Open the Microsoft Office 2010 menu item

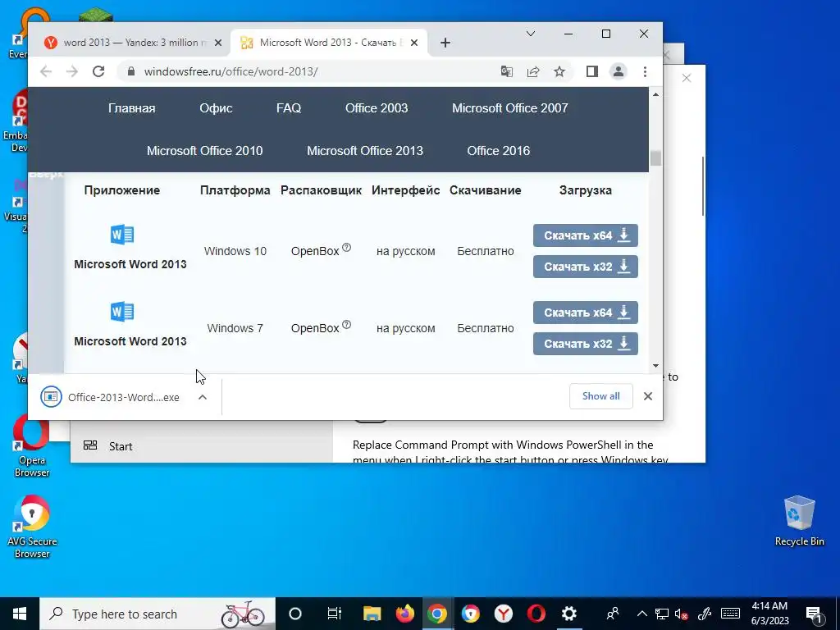coord(204,151)
